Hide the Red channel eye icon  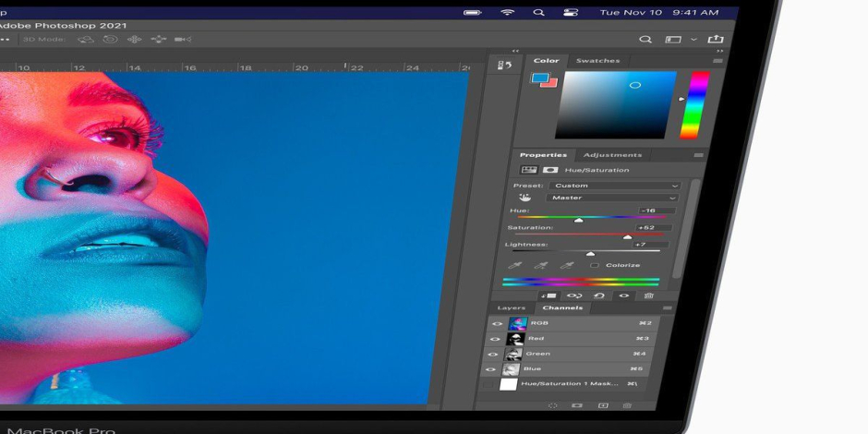[x=497, y=339]
